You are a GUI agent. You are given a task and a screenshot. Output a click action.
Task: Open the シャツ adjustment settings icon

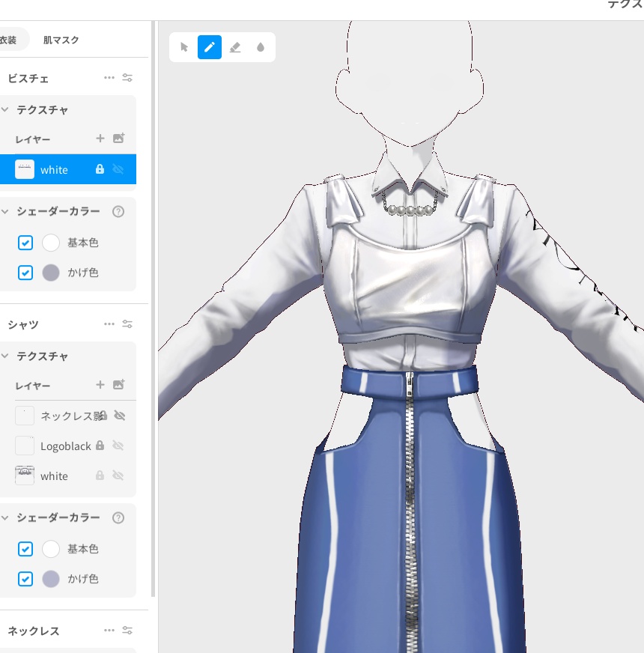127,324
